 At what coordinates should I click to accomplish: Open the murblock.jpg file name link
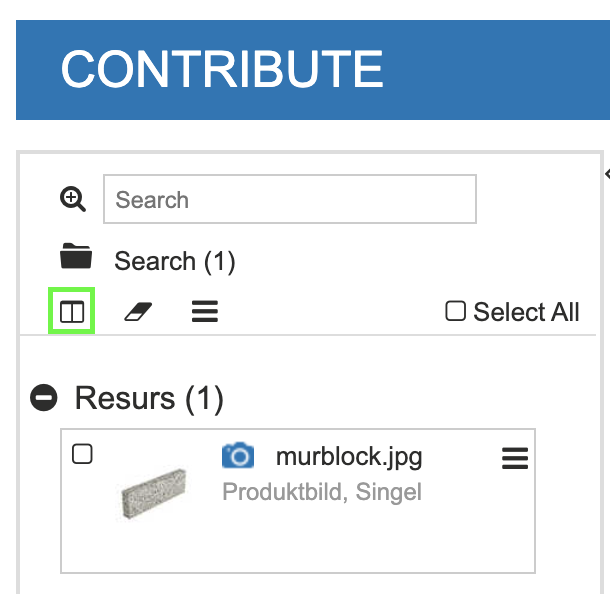[x=349, y=457]
